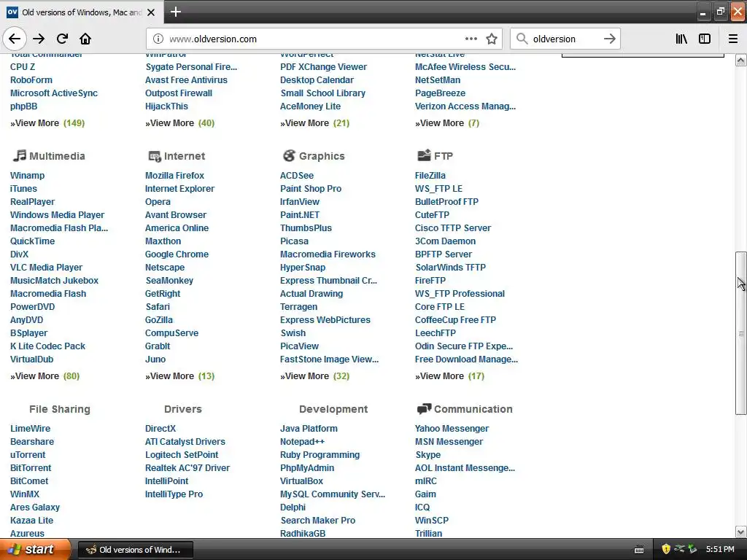Expand View More (32) under Graphics
This screenshot has width=747, height=560.
314,376
